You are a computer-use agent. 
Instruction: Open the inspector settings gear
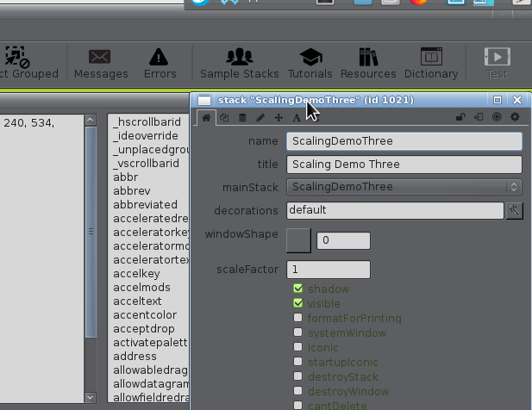coord(516,117)
